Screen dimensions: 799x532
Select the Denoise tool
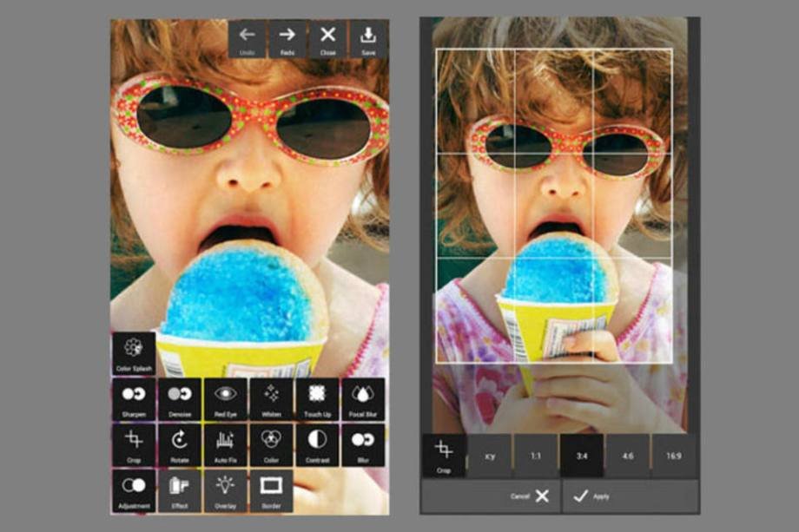(180, 399)
